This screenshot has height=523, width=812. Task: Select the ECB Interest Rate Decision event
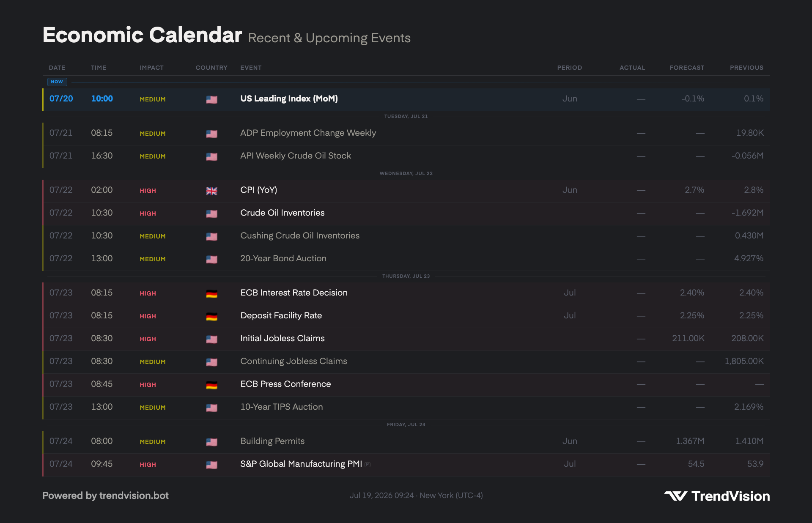click(x=294, y=293)
